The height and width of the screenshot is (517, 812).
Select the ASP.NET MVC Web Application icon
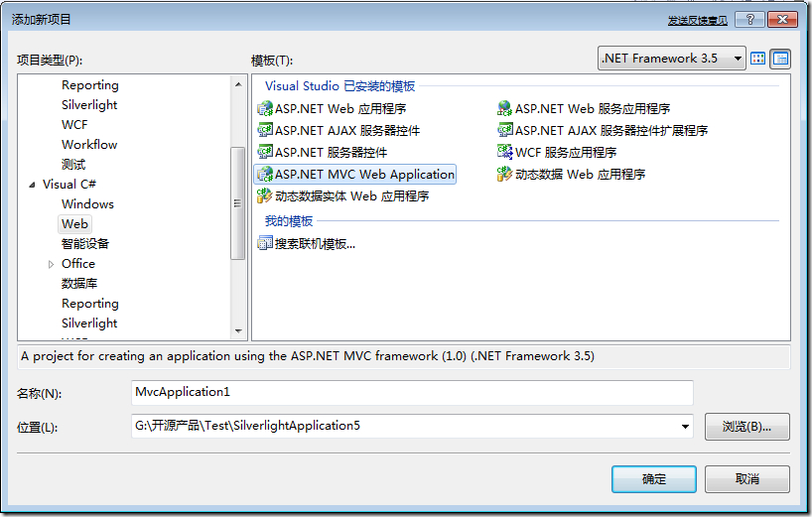[265, 175]
